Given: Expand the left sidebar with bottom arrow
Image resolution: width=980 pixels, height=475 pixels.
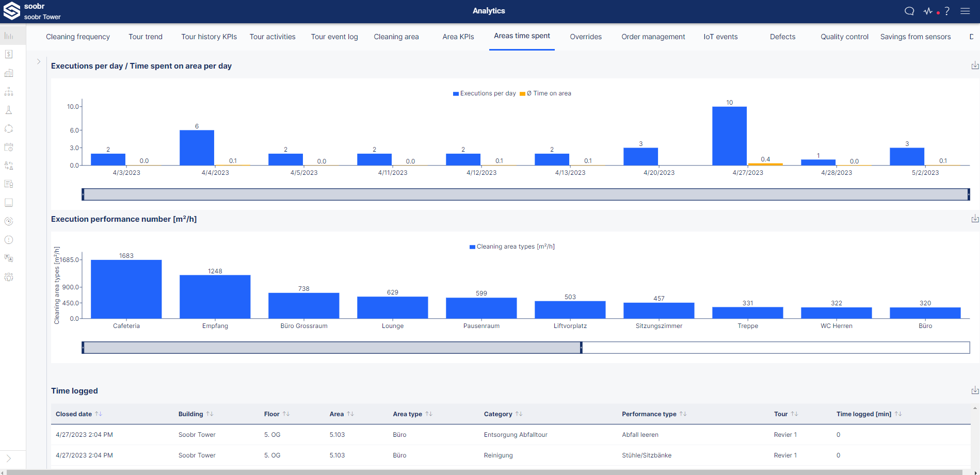Looking at the screenshot, I should pyautogui.click(x=9, y=458).
